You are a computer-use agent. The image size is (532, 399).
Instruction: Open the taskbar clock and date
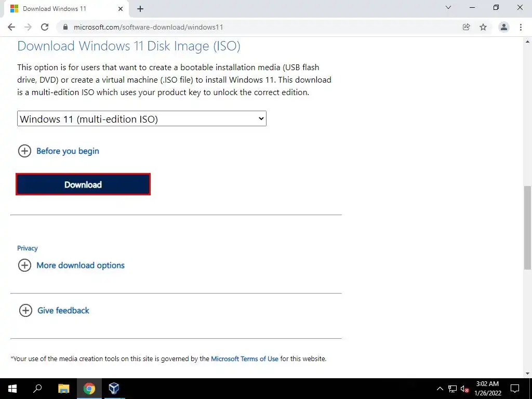[x=487, y=389]
